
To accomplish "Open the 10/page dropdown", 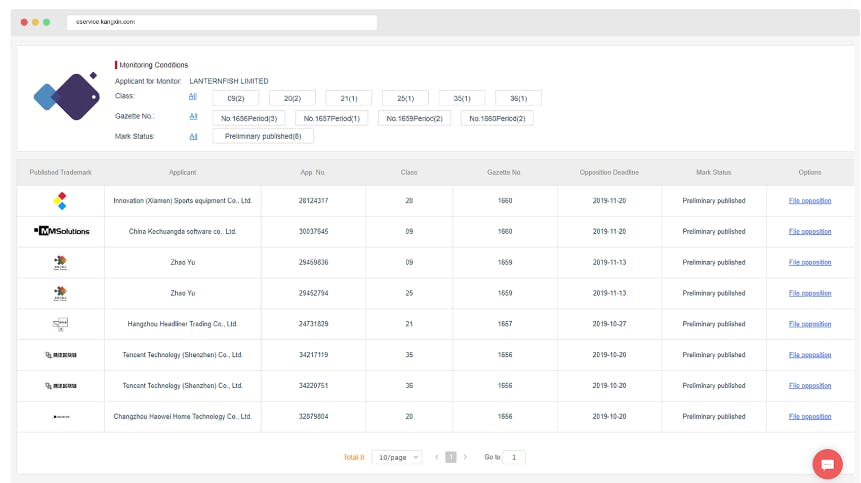I will click(396, 457).
